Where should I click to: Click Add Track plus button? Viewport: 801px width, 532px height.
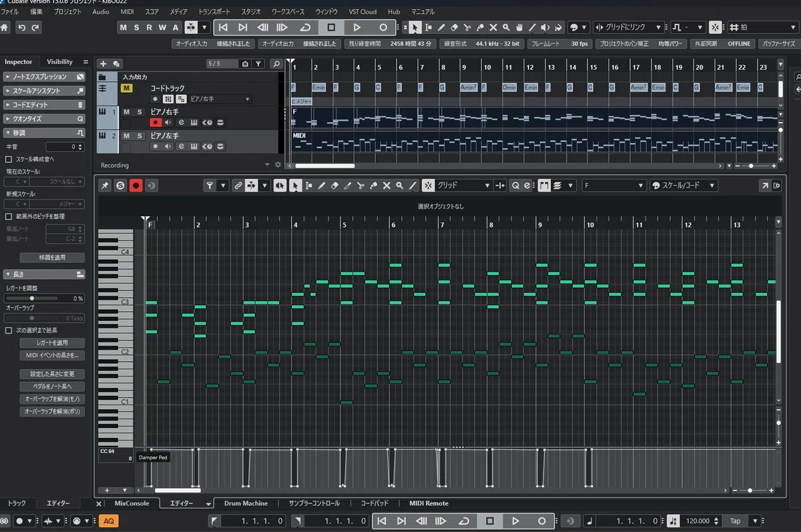pos(103,64)
